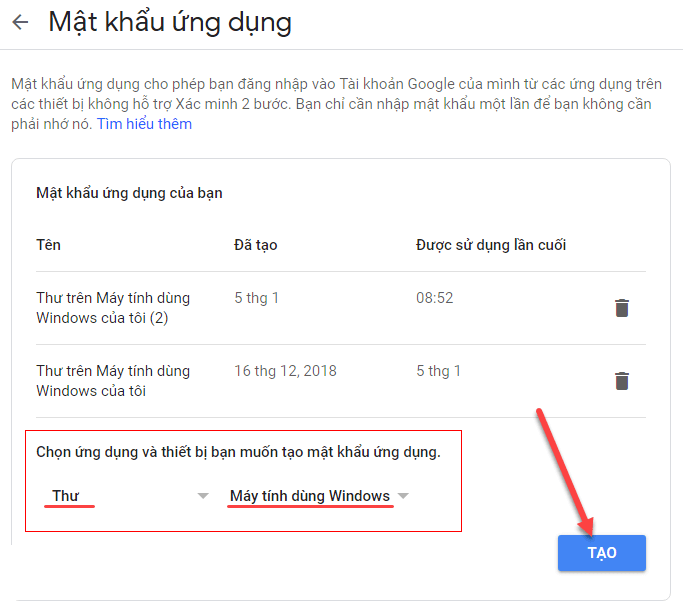Click the '08:52' last used time

pos(434,298)
